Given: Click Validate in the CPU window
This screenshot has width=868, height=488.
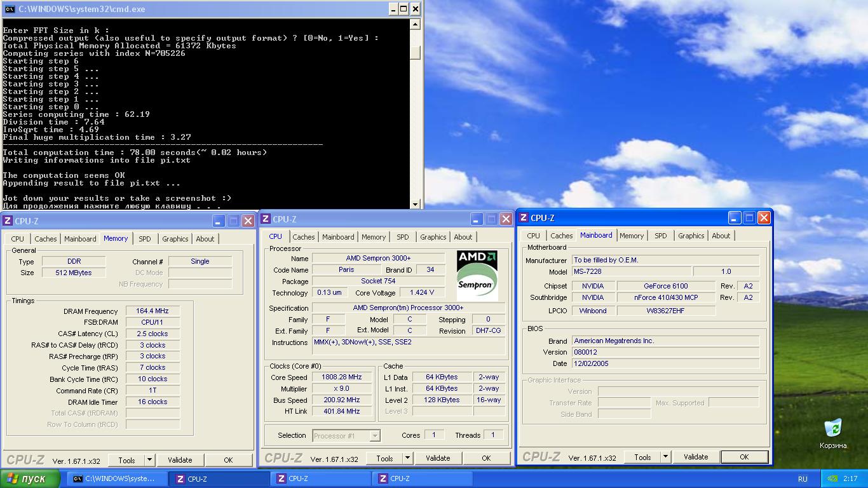Looking at the screenshot, I should pos(438,458).
